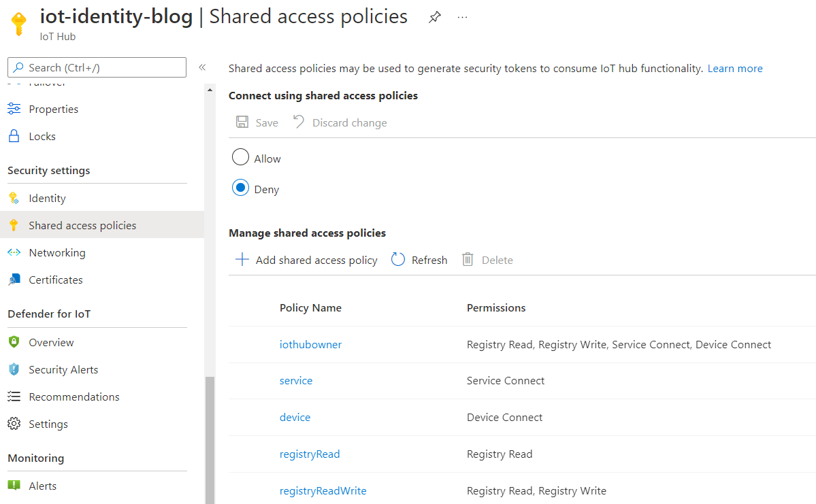Click the Properties menu entry
This screenshot has width=816, height=504.
coord(52,108)
